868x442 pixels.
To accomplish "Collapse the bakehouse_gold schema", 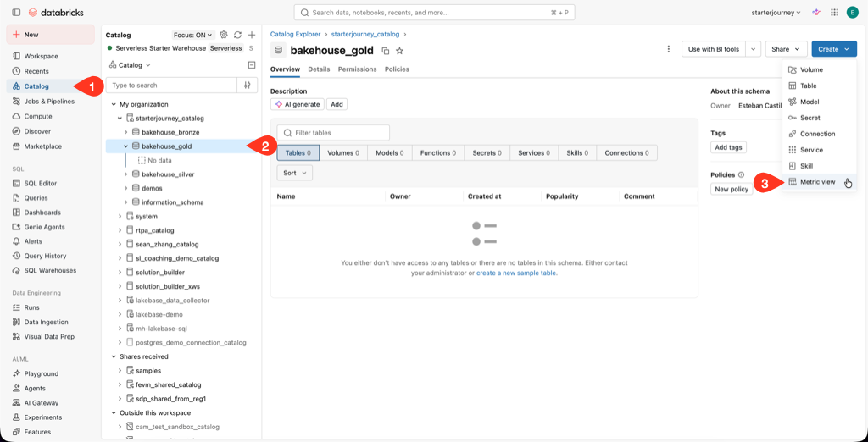I will [127, 146].
